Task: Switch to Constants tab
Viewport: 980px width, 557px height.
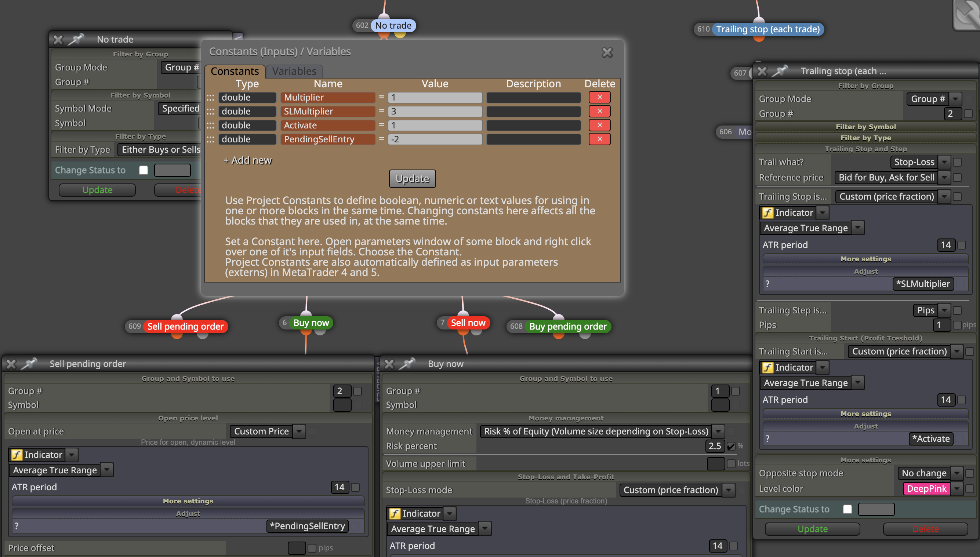Action: click(235, 71)
